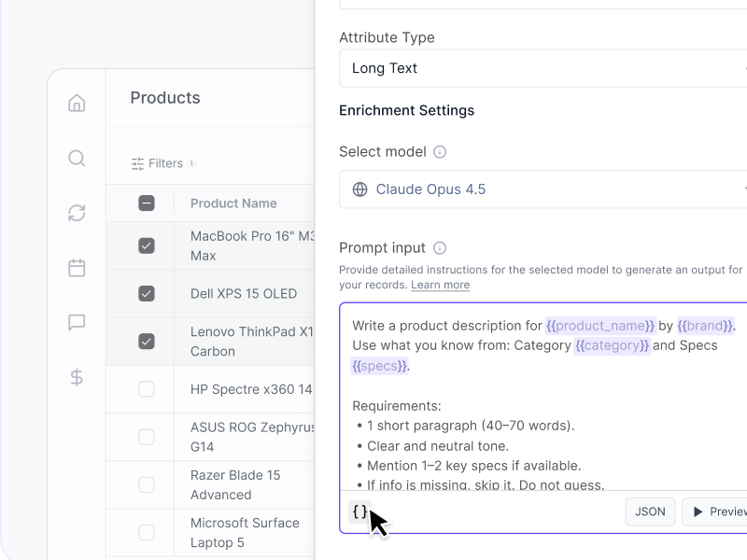This screenshot has width=747, height=560.
Task: Open the calendar icon in the sidebar
Action: [76, 268]
